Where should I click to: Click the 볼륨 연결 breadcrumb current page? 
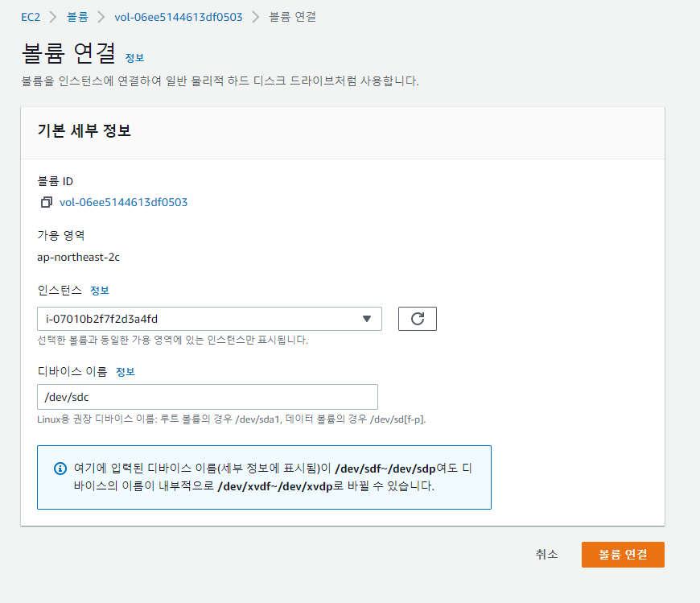coord(293,17)
